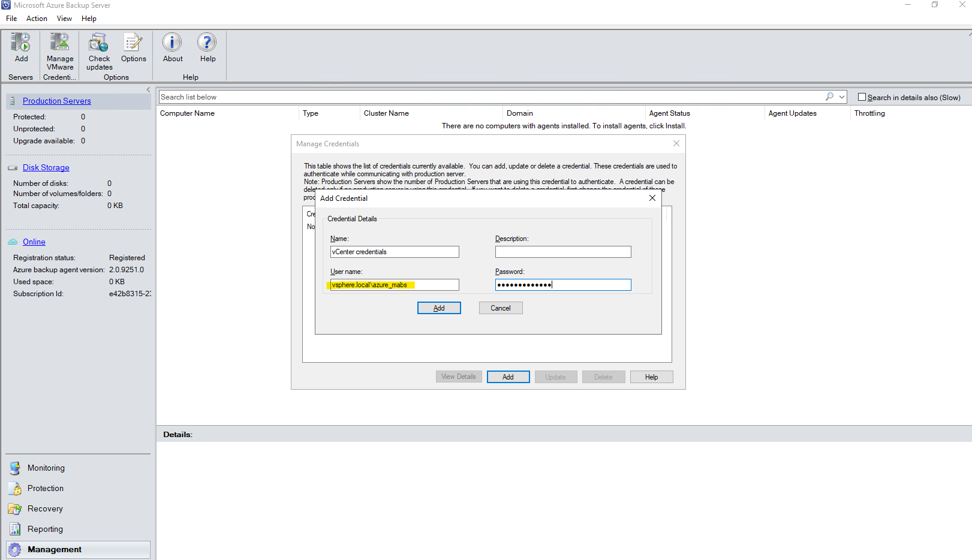Click Cancel in Add Credential dialog
972x560 pixels.
(501, 308)
